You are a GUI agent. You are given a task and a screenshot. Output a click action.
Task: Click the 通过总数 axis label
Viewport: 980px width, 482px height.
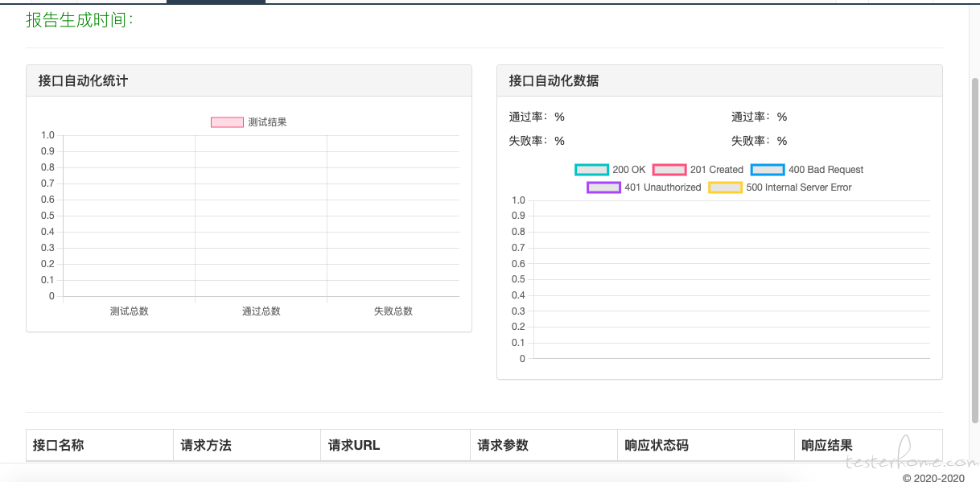[261, 311]
